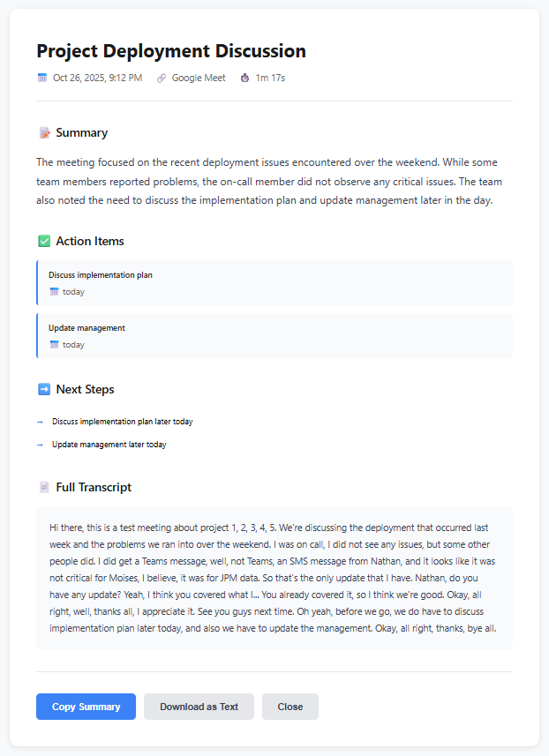This screenshot has width=549, height=756.
Task: Click the calendar icon beside meeting date
Action: pyautogui.click(x=42, y=78)
